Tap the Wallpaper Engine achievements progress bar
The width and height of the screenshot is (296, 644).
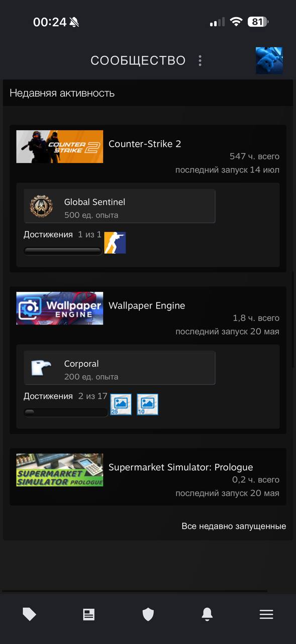(66, 413)
